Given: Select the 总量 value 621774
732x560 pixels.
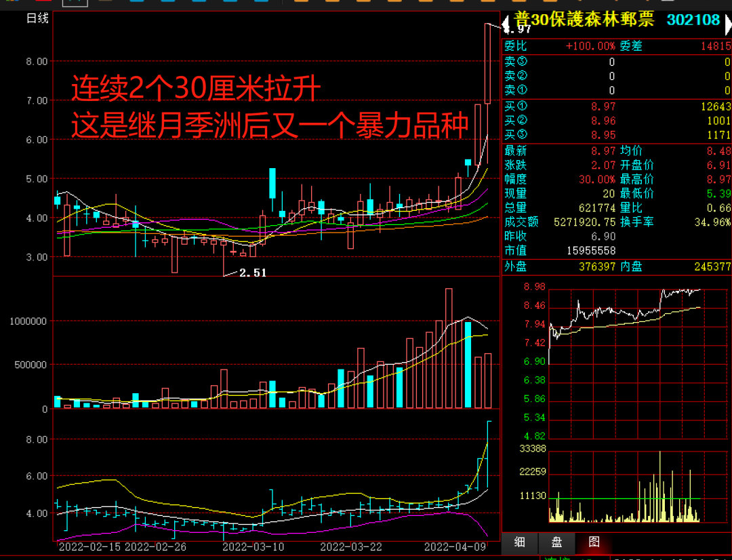Looking at the screenshot, I should click(x=597, y=208).
